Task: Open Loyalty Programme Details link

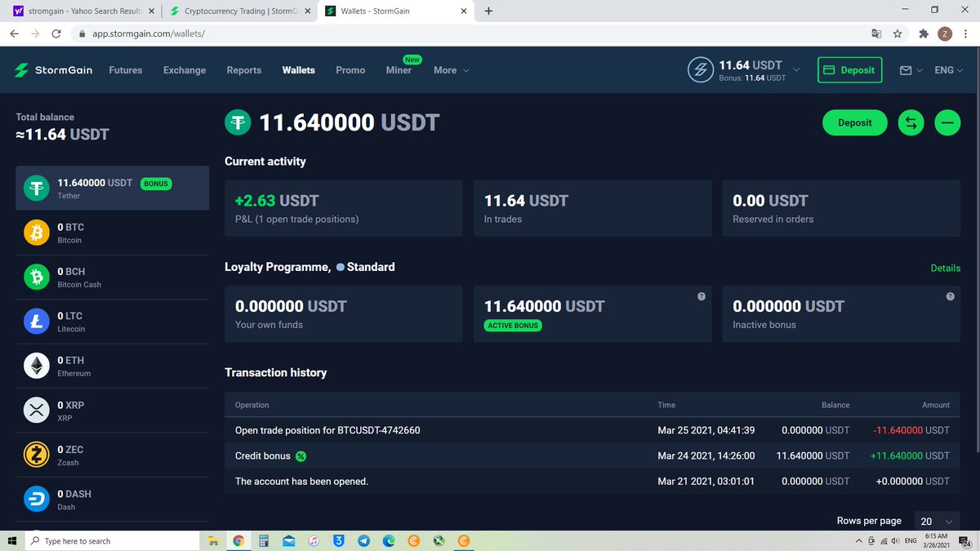Action: pyautogui.click(x=945, y=268)
